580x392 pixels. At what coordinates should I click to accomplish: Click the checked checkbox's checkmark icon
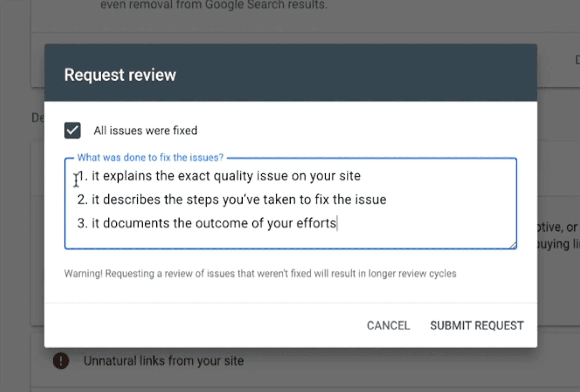(x=72, y=131)
